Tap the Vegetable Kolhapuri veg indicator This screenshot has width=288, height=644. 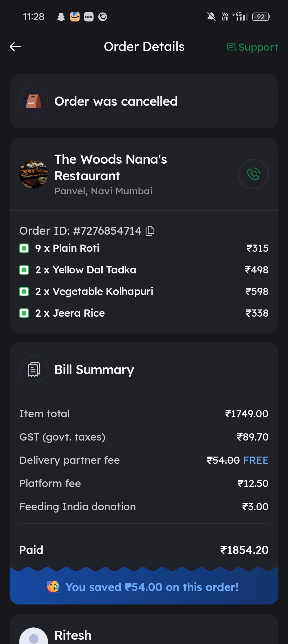(x=24, y=292)
